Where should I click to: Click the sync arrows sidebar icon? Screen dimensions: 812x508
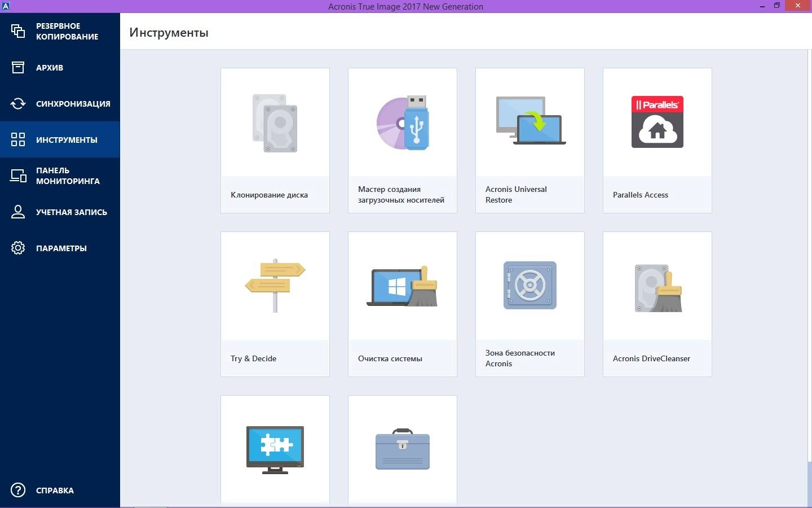[18, 103]
